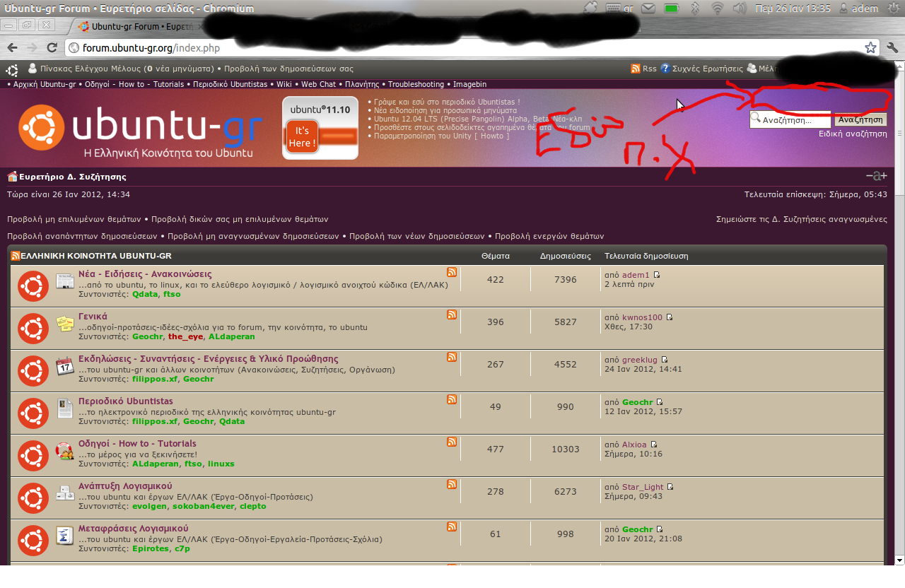Open Troubleshooting in the top navigation menu
Screen dimensions: 905x588
pyautogui.click(x=416, y=84)
